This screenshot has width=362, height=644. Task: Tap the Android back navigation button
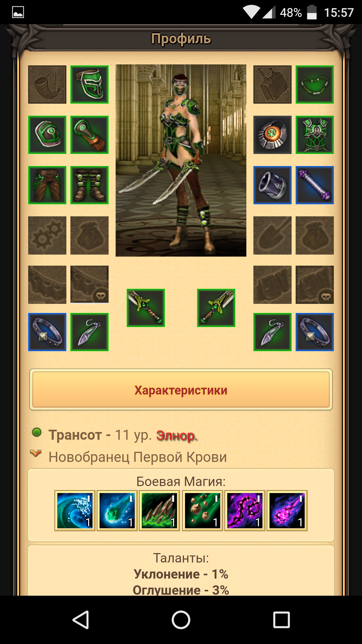81,620
